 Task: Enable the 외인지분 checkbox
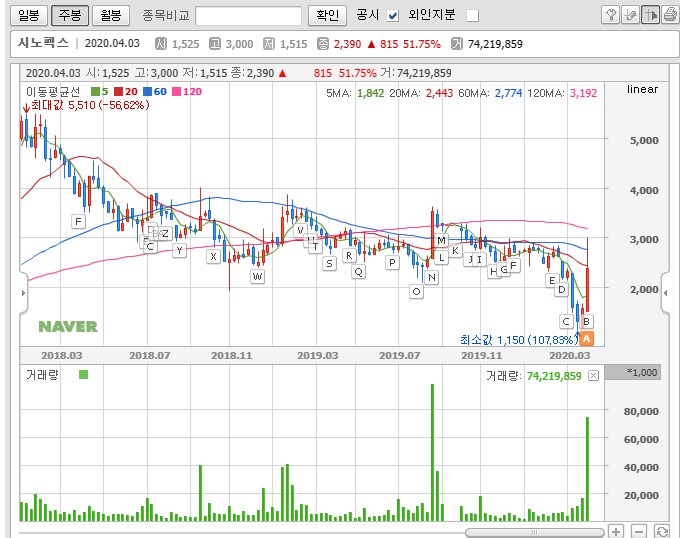[472, 16]
